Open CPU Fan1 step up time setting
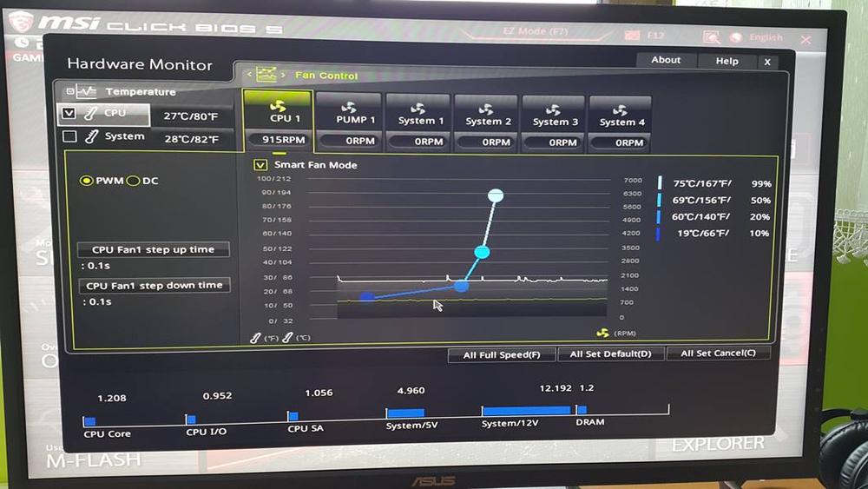 [x=154, y=249]
